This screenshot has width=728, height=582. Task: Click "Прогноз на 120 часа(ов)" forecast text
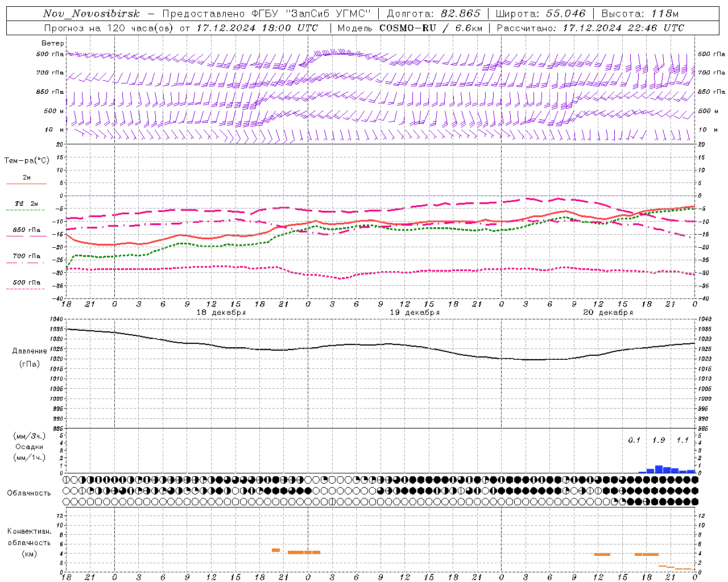tap(109, 28)
